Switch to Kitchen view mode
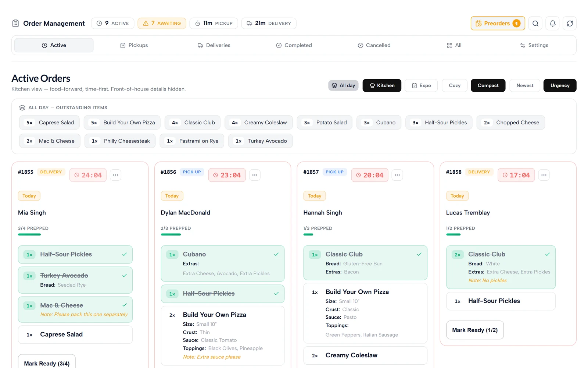The image size is (588, 368). (382, 85)
